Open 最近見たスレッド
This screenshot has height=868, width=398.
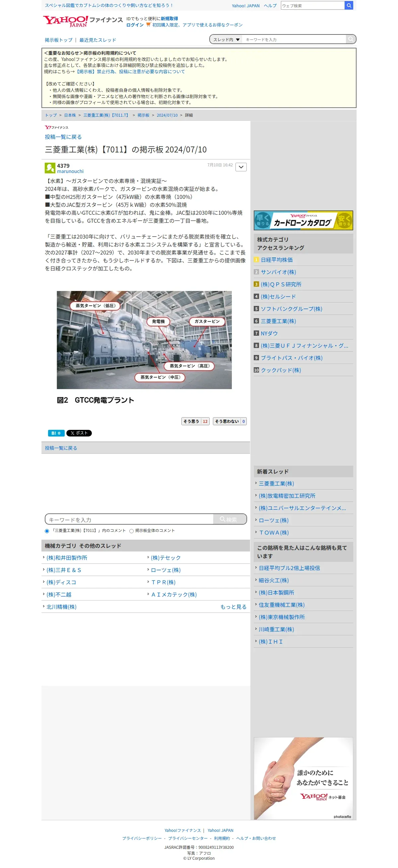98,40
